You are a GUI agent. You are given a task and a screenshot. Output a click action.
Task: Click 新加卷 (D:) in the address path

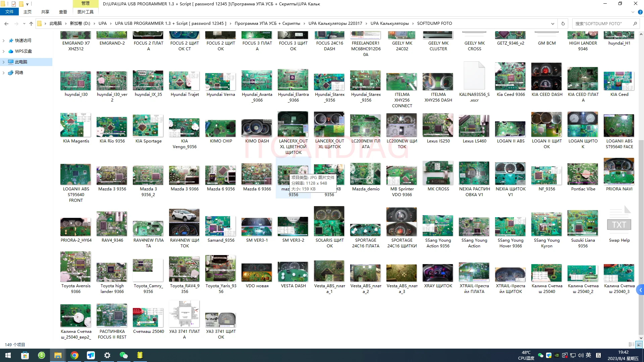(80, 23)
